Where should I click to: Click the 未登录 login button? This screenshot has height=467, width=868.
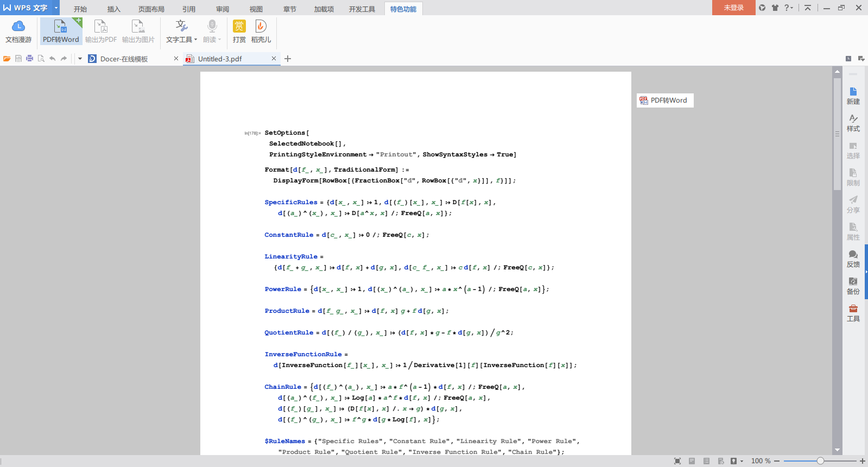(733, 8)
